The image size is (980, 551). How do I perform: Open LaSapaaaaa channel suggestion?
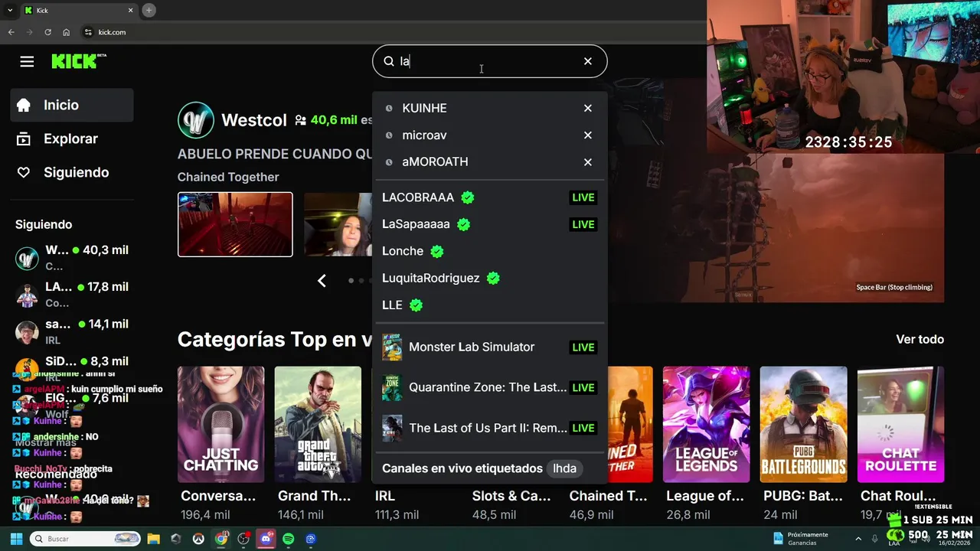tap(489, 224)
